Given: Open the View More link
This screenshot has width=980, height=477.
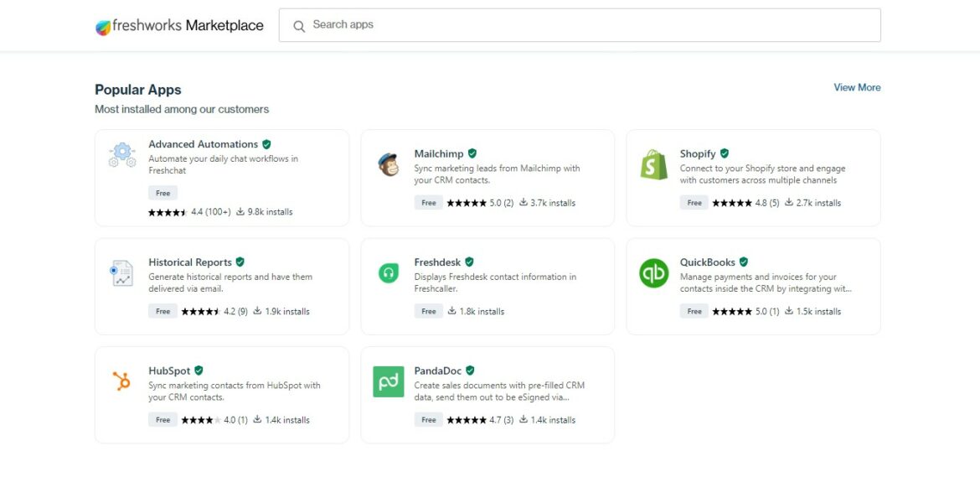Looking at the screenshot, I should 857,87.
